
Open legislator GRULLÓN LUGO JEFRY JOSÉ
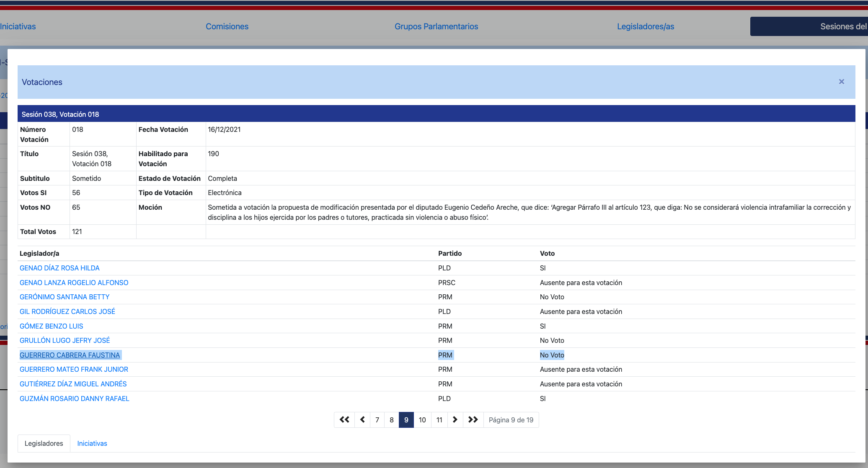click(x=65, y=340)
